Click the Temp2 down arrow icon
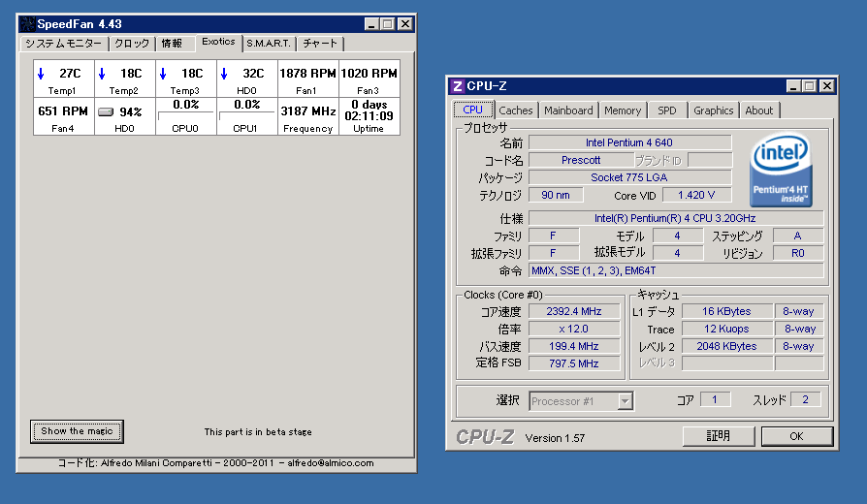The image size is (867, 504). [x=102, y=74]
